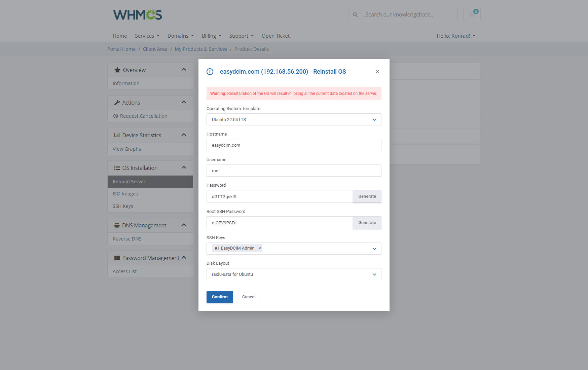
Task: Click Request Cancellation in the sidebar
Action: point(150,116)
